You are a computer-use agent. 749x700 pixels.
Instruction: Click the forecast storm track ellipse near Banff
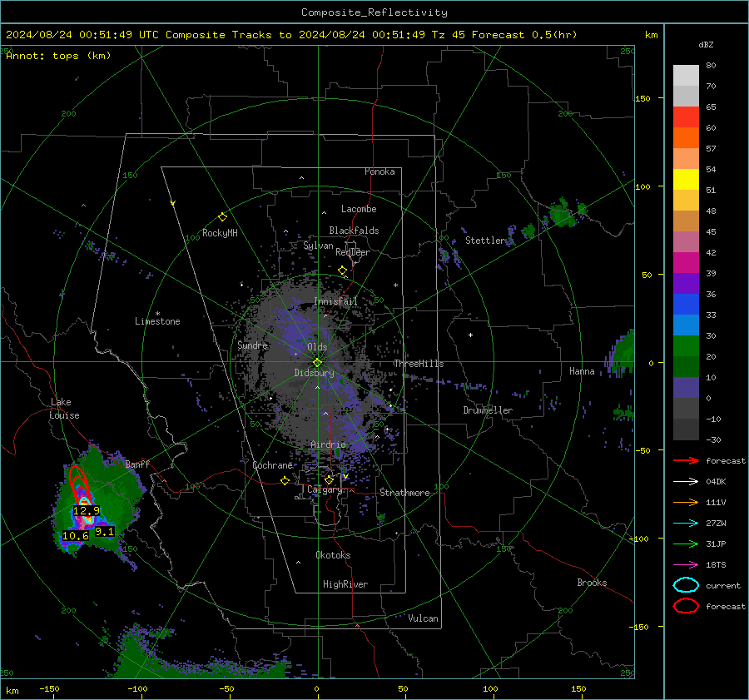tap(78, 484)
